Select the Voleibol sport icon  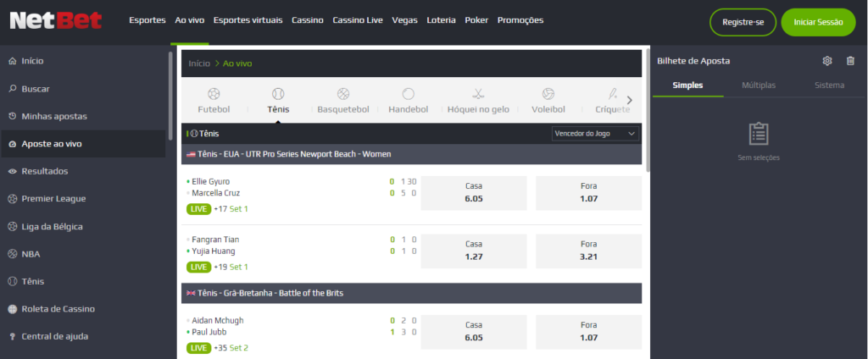pos(548,101)
